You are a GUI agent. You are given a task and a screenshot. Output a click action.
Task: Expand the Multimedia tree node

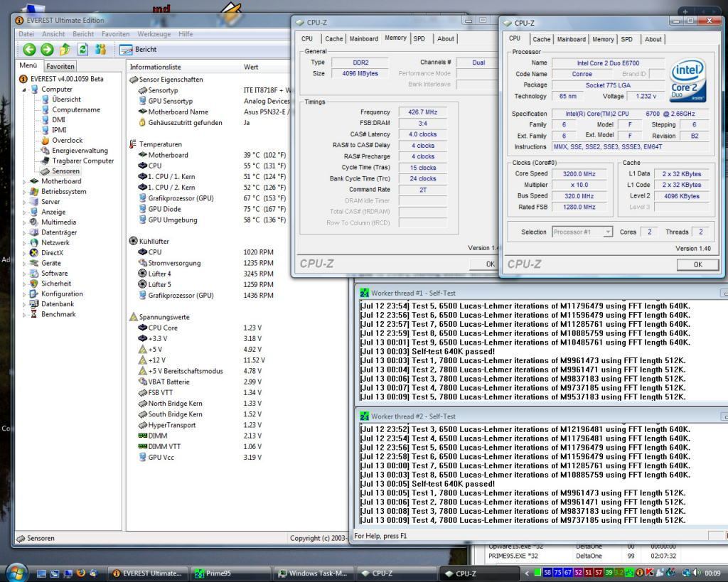click(x=24, y=222)
